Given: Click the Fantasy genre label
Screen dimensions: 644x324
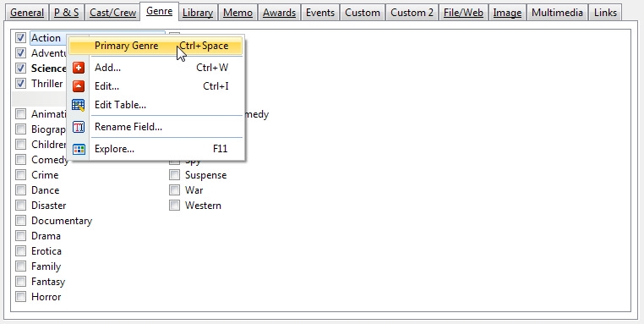Looking at the screenshot, I should coord(48,282).
